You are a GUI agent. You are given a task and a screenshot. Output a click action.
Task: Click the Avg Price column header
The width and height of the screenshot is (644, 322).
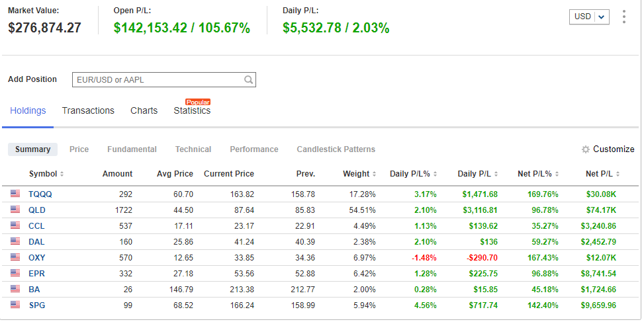[x=175, y=174]
